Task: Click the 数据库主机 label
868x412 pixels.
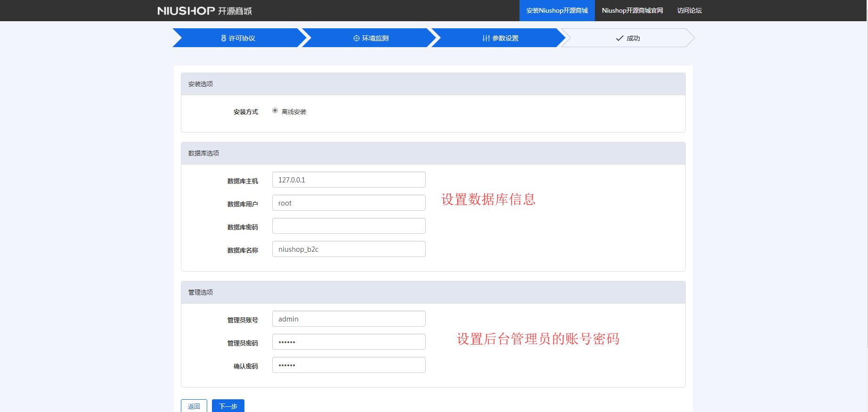Action: [x=243, y=181]
